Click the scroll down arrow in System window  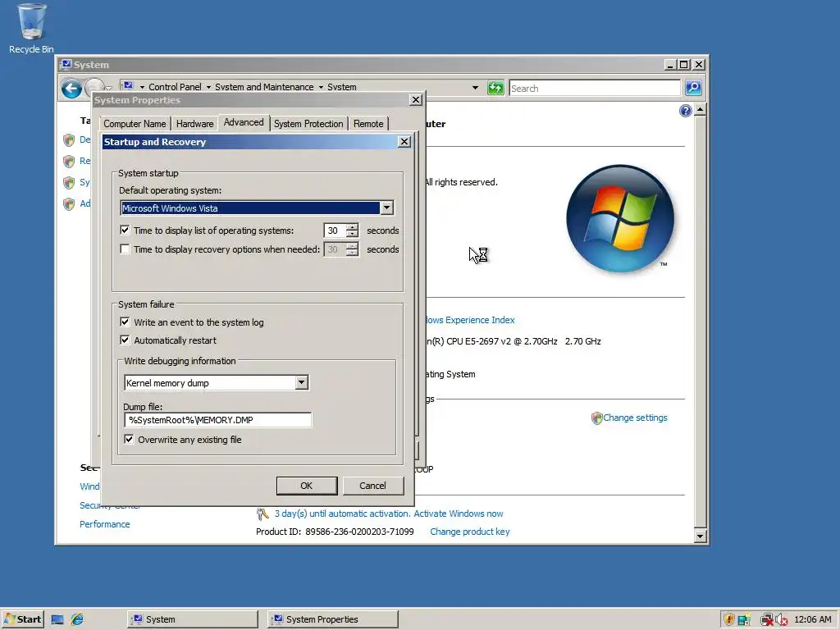pos(700,536)
